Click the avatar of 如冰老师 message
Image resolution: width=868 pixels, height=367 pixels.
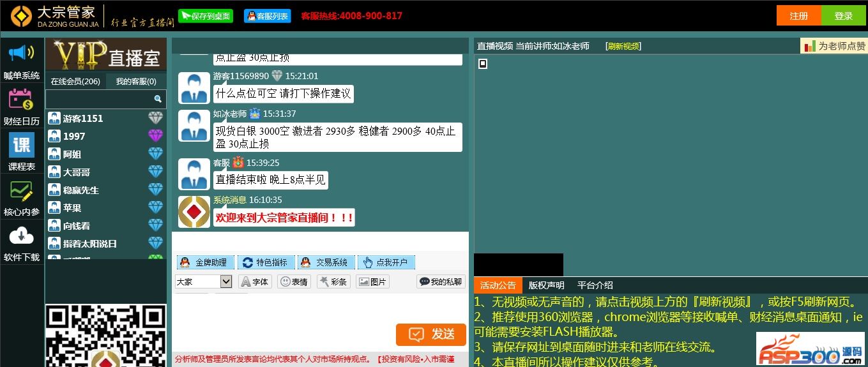pos(194,126)
